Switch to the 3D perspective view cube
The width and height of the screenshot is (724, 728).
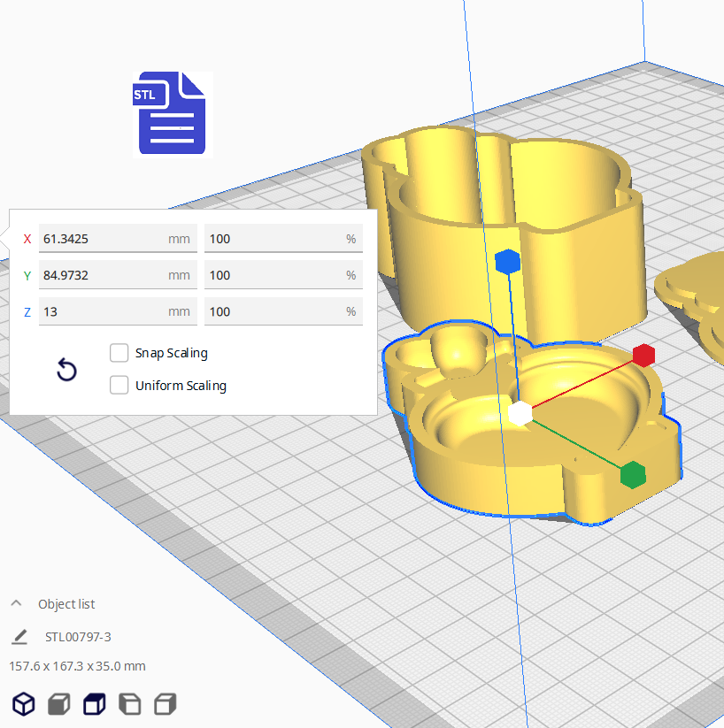coord(23,704)
